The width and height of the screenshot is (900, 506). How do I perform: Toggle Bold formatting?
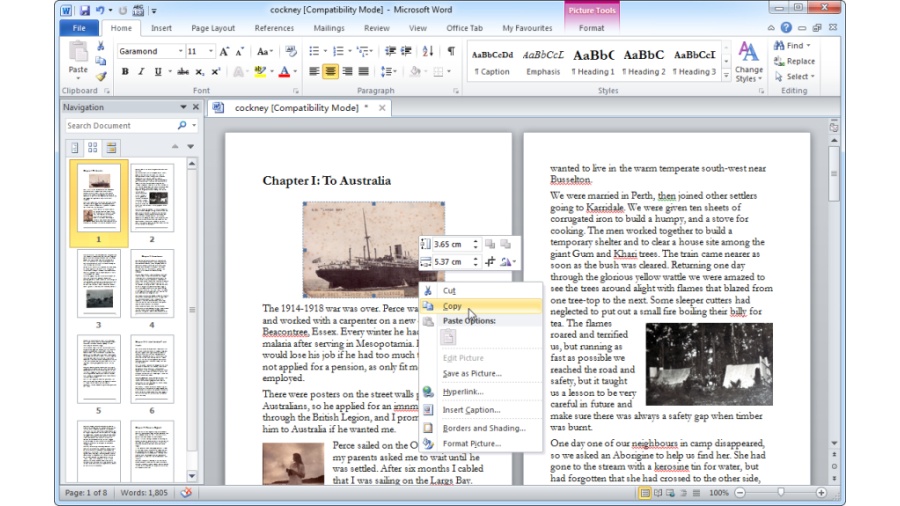[125, 72]
